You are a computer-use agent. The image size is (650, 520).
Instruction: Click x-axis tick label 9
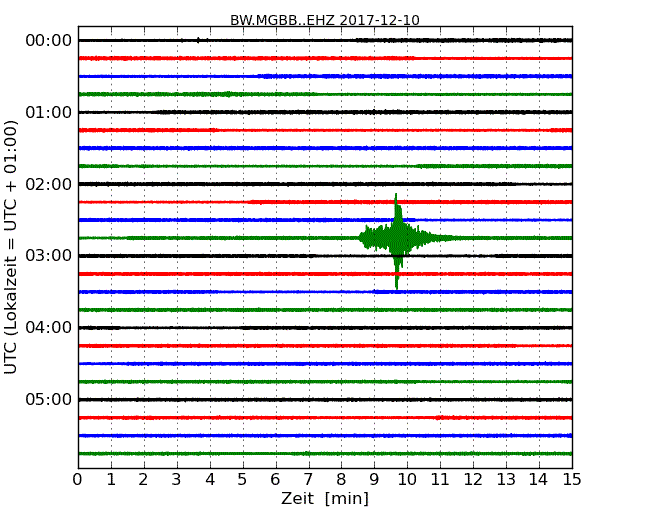coord(374,479)
